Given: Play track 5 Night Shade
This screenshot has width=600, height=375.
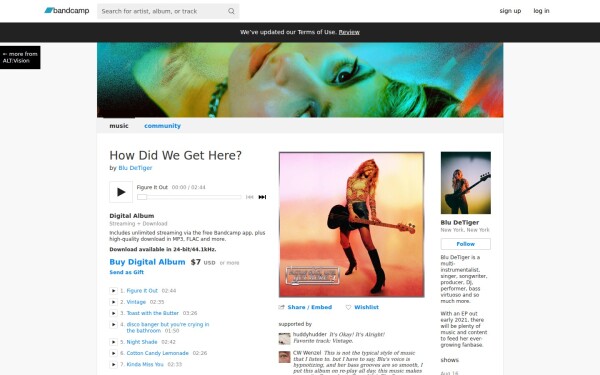Looking at the screenshot, I should 113,342.
